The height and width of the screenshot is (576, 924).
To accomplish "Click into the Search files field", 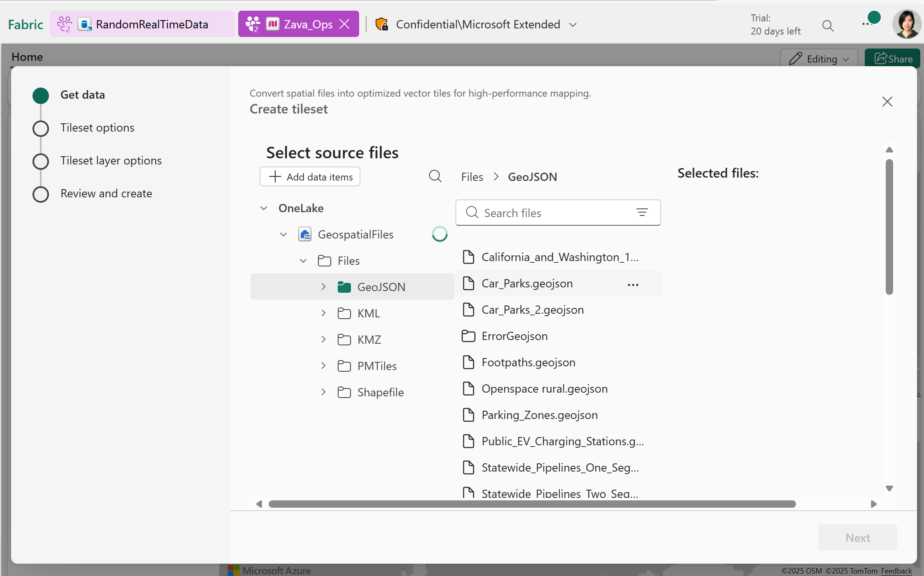I will pyautogui.click(x=551, y=213).
